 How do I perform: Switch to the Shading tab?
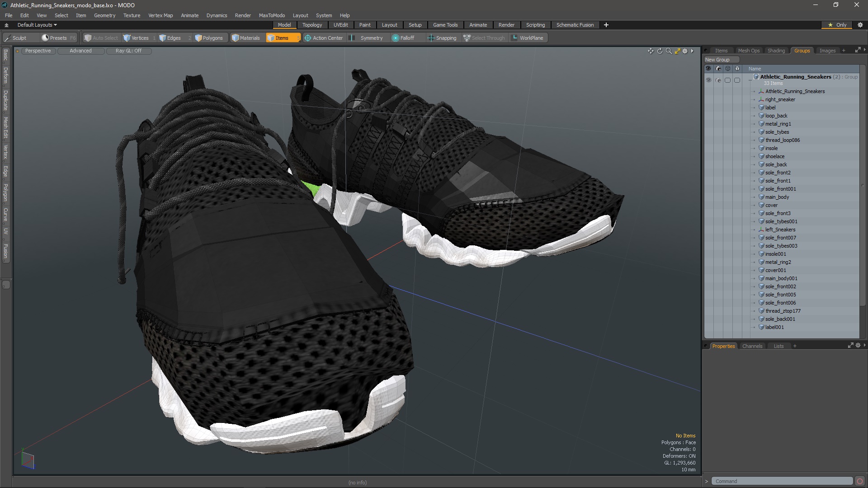776,51
